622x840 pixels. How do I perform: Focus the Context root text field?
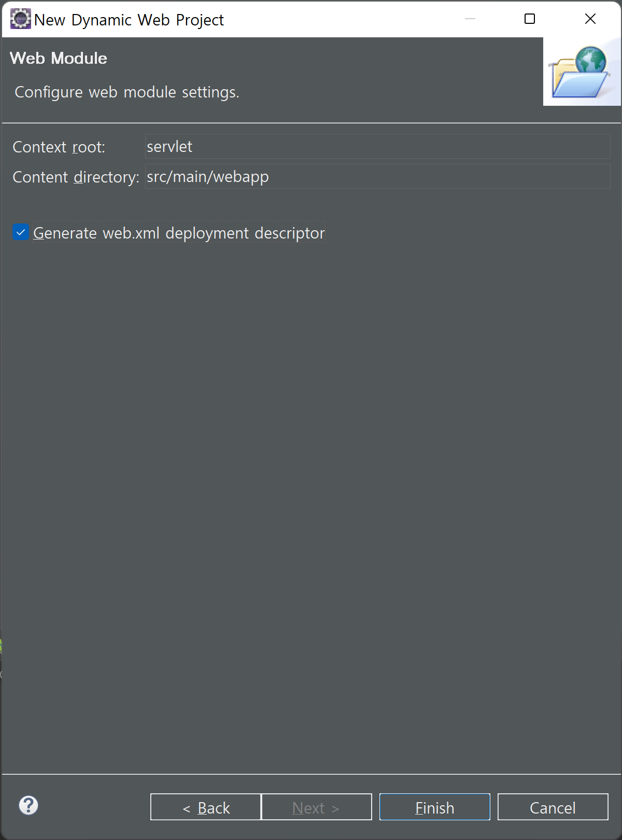tap(377, 147)
